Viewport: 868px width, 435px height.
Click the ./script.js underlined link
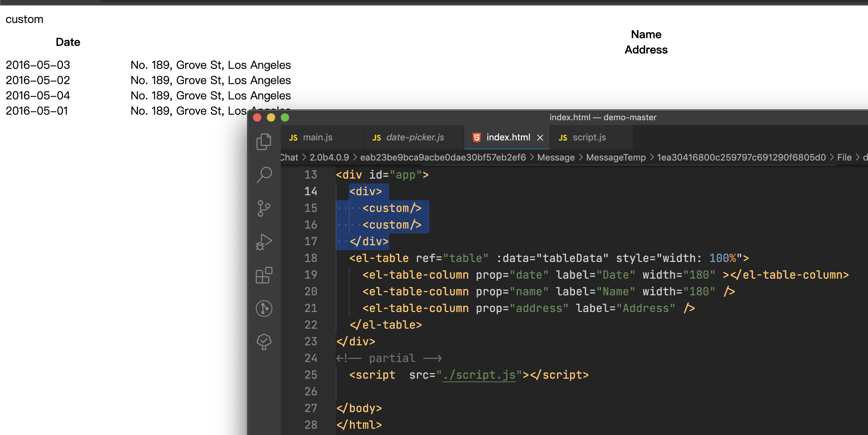coord(479,375)
